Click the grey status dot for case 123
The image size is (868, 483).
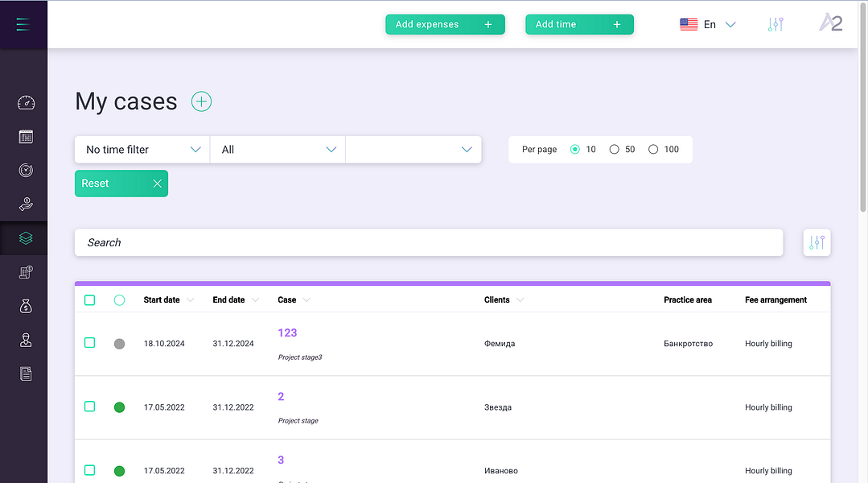pyautogui.click(x=119, y=344)
